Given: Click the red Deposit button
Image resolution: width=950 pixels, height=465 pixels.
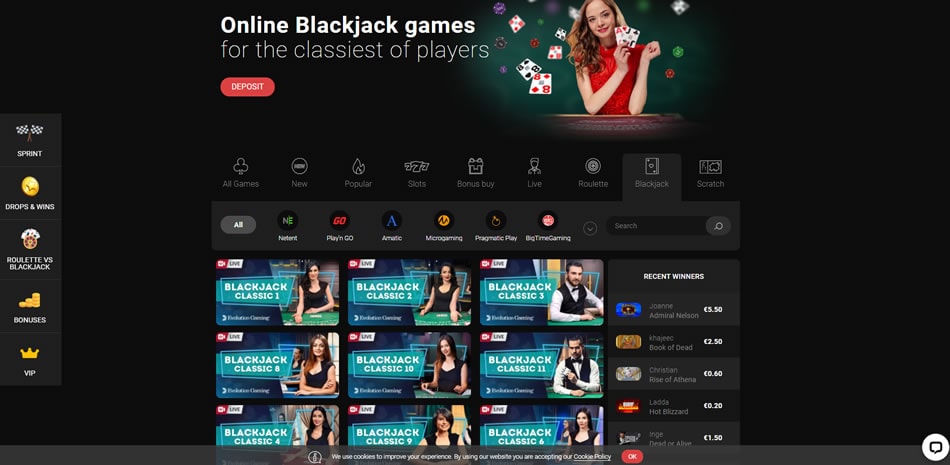Looking at the screenshot, I should tap(247, 87).
